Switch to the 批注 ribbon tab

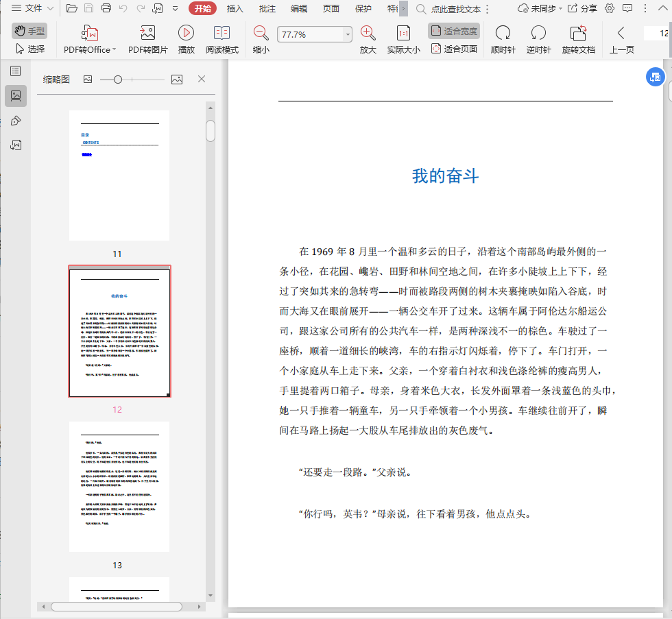click(x=267, y=8)
